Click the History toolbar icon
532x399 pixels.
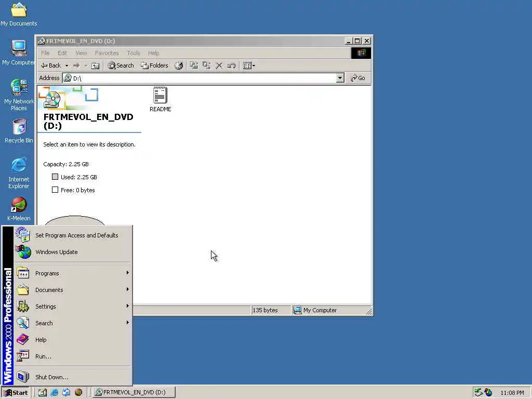(179, 65)
